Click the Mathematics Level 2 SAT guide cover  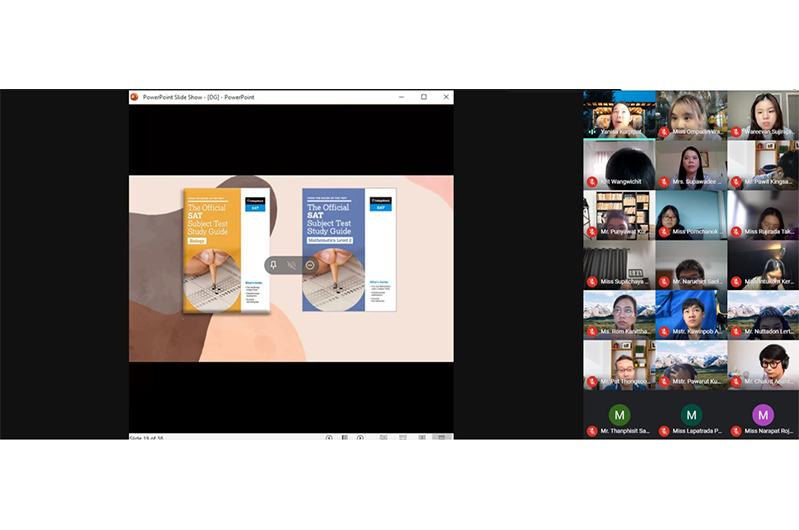coord(349,250)
